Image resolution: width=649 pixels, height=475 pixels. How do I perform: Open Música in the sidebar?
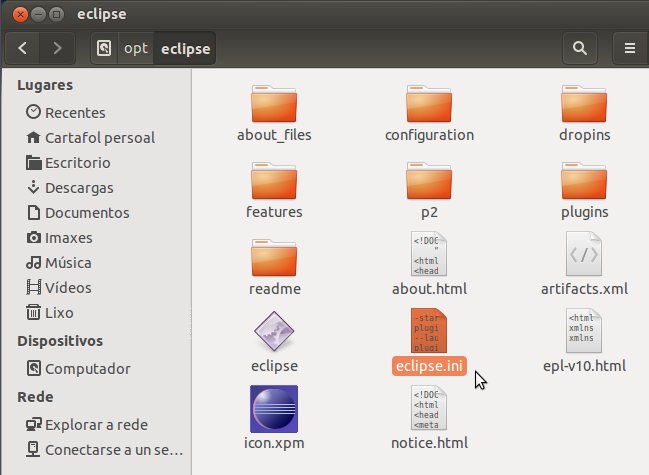click(97, 263)
